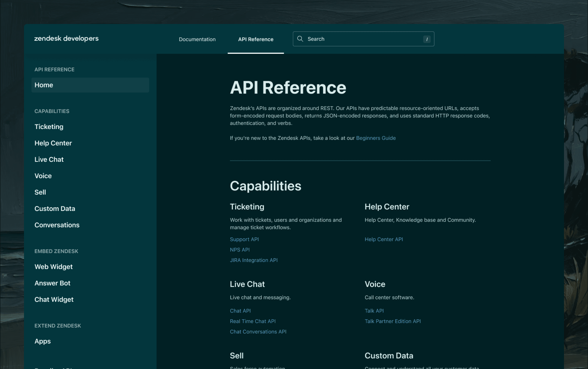Open Voice in the sidebar

click(43, 176)
